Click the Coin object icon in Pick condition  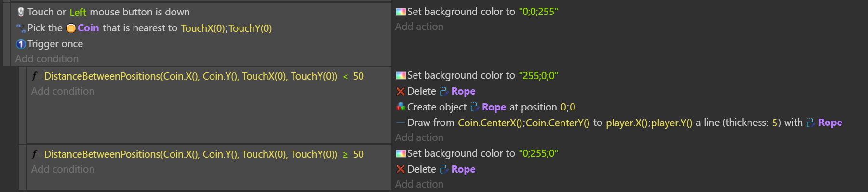[71, 28]
